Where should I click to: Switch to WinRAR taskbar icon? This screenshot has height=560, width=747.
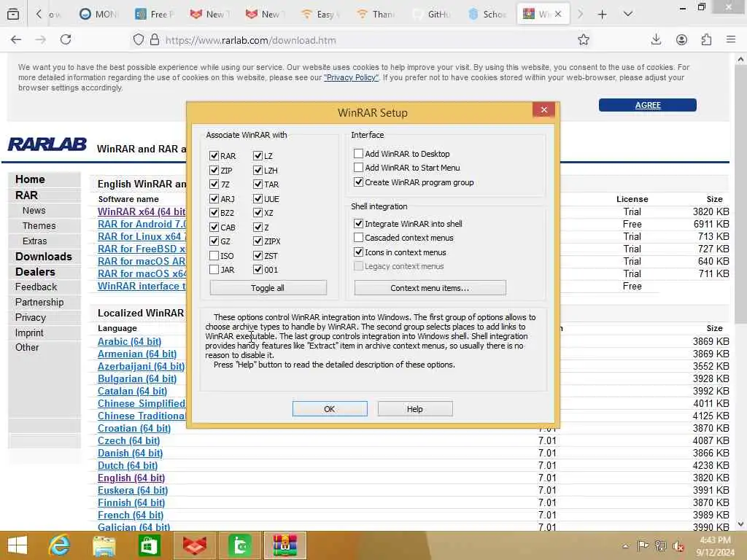285,545
